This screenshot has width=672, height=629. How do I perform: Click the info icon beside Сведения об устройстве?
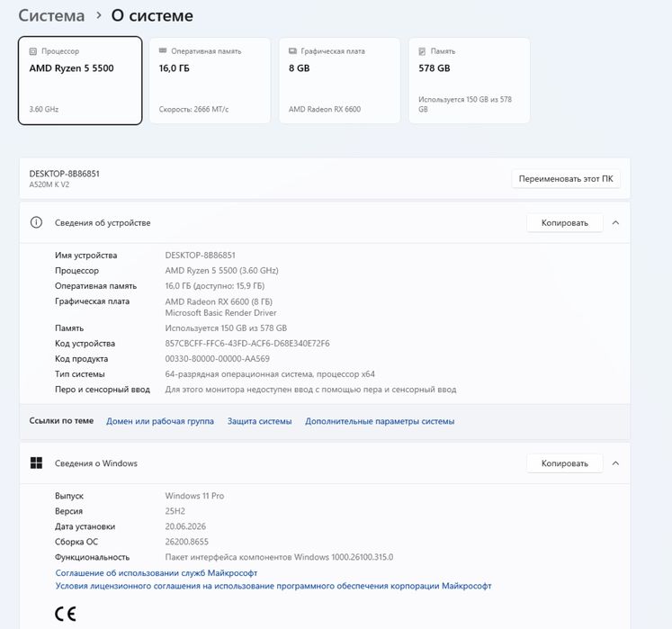click(36, 222)
